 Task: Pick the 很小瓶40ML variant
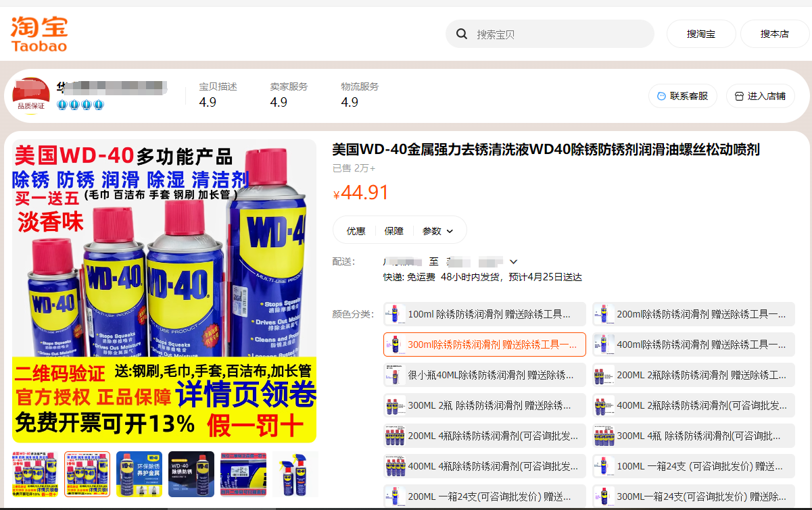(484, 375)
